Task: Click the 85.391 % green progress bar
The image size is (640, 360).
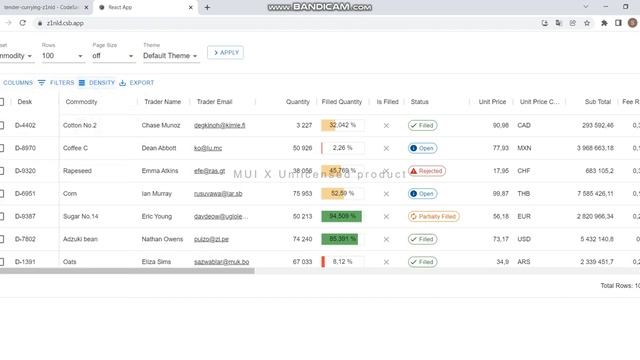Action: [340, 239]
